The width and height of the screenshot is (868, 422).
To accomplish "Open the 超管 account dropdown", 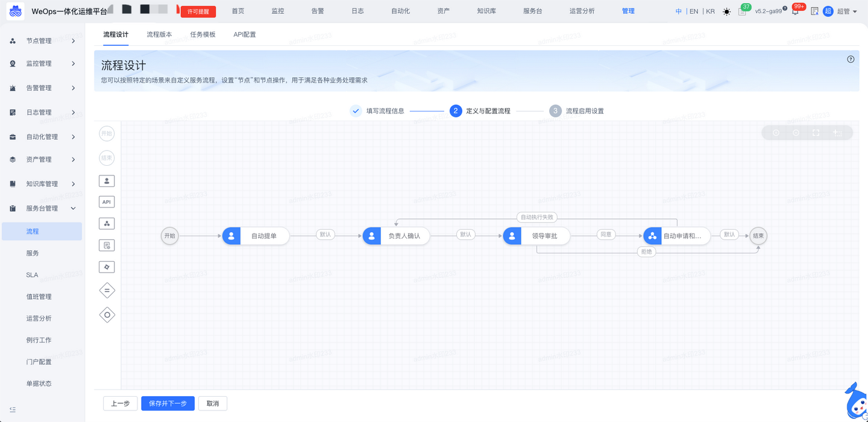I will pos(847,11).
